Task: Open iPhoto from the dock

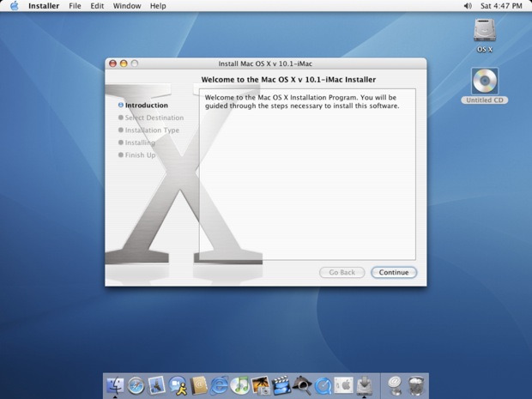Action: coord(261,386)
